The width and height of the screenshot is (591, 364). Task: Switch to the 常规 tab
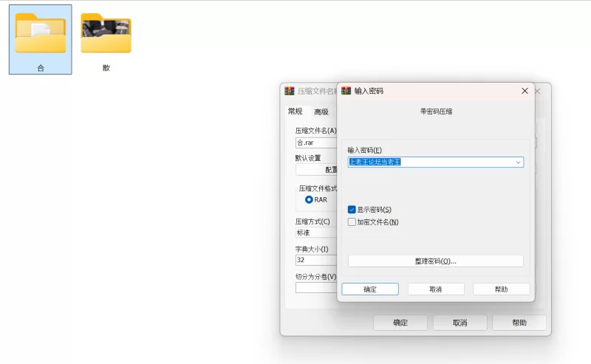[295, 111]
